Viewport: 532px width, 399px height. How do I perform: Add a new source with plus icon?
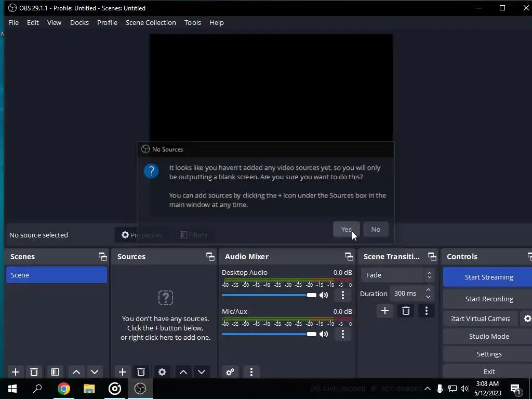123,372
